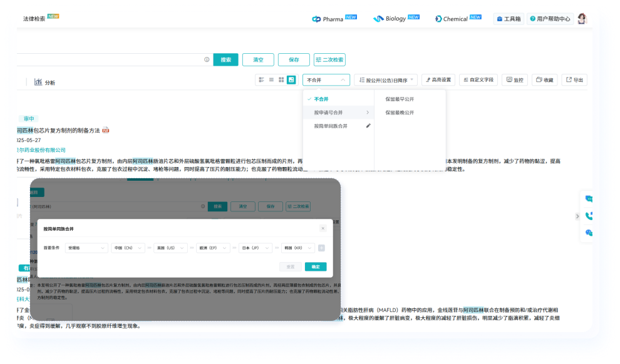
Task: Click the dimmed 搜索 button in inset screenshot
Action: 217,206
